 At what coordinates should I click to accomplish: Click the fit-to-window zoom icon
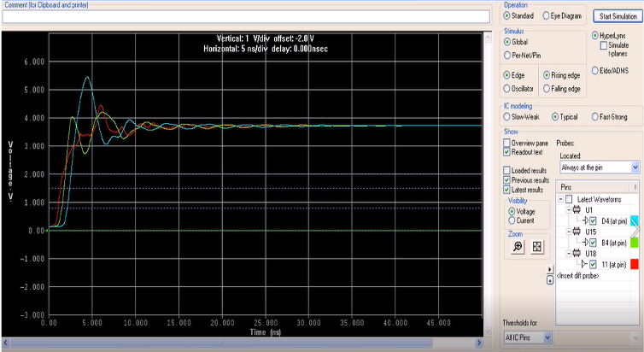pos(537,246)
